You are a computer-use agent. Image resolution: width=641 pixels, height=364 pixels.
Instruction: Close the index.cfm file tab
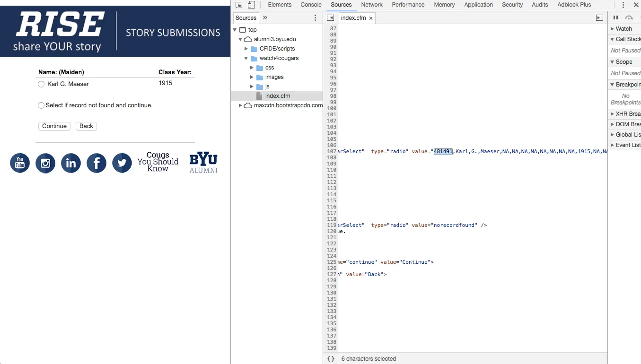371,18
